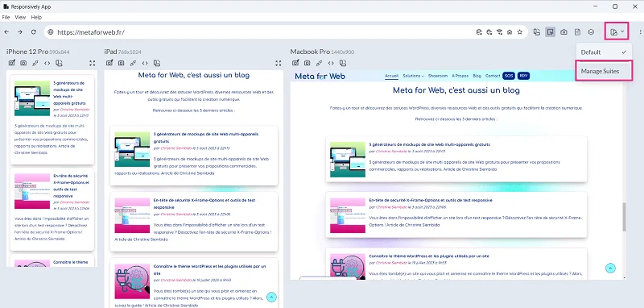Click Accueil in the Macbook Pro preview
Viewport: 644px width, 308px height.
(x=392, y=76)
